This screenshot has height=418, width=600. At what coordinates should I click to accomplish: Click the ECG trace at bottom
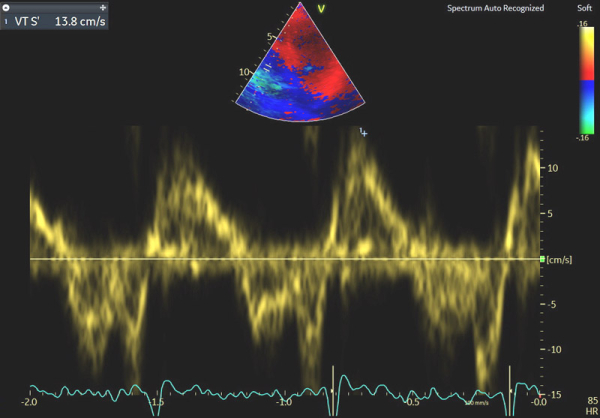click(200, 390)
